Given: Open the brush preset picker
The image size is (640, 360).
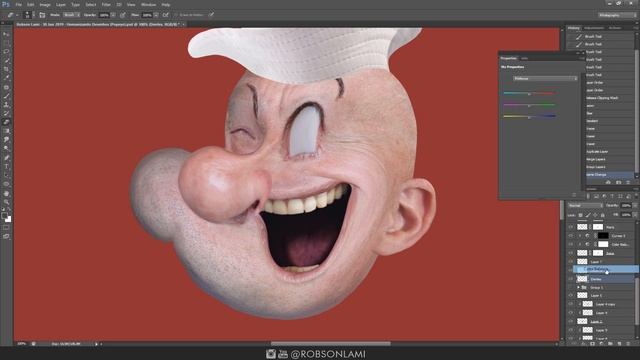Looking at the screenshot, I should tap(28, 15).
